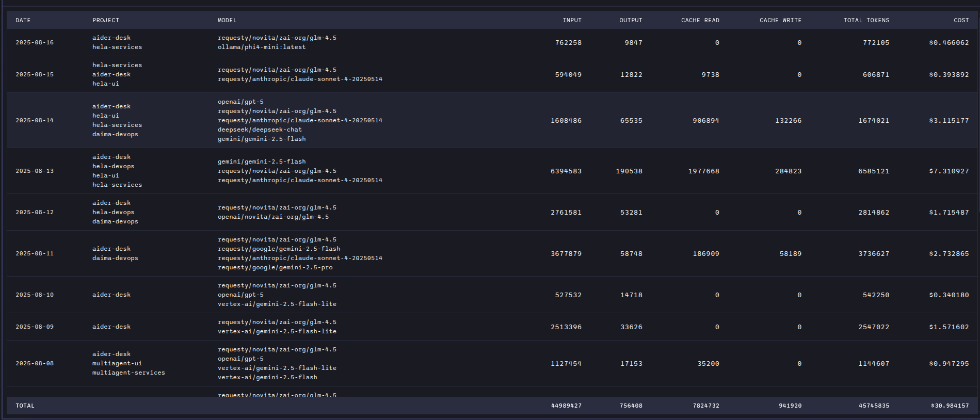Screen dimensions: 980x420
Task: Click cost value $0.340180
Action: [949, 295]
